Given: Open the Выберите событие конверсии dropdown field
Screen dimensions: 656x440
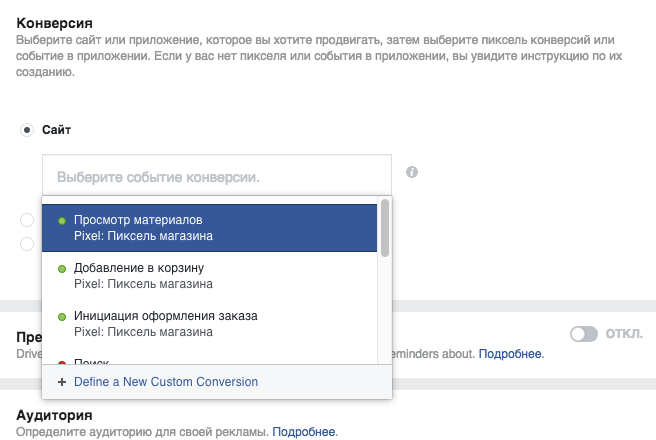Looking at the screenshot, I should pos(217,176).
